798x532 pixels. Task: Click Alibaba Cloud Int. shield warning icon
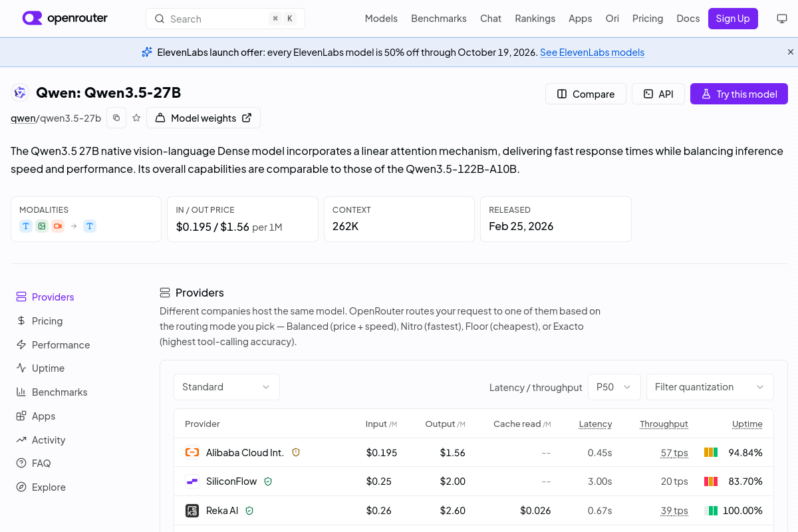tap(296, 452)
